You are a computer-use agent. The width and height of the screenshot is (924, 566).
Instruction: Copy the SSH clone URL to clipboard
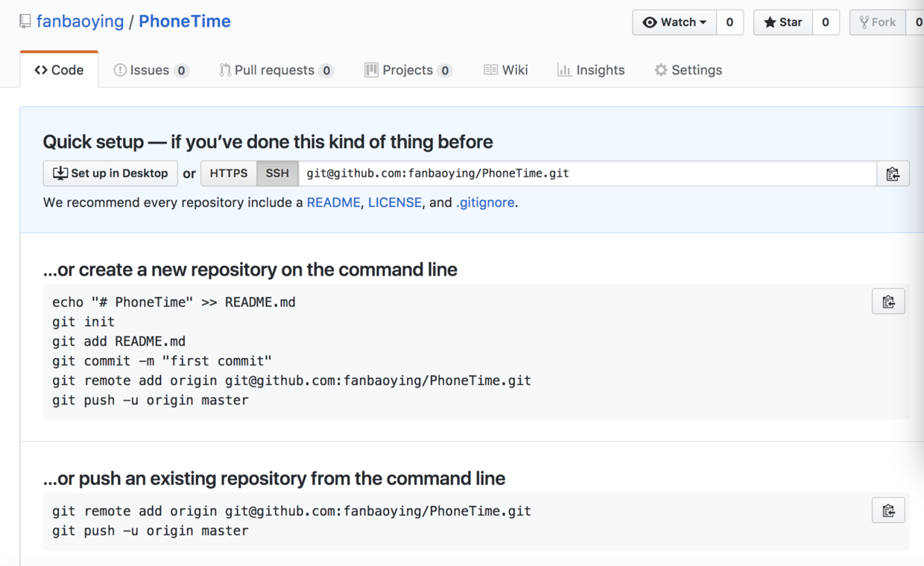tap(893, 174)
